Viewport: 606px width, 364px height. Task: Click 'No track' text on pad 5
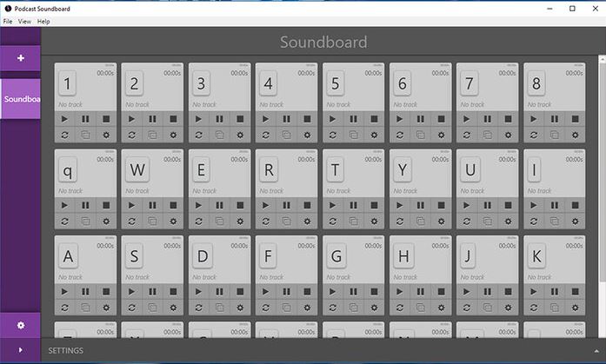(338, 104)
